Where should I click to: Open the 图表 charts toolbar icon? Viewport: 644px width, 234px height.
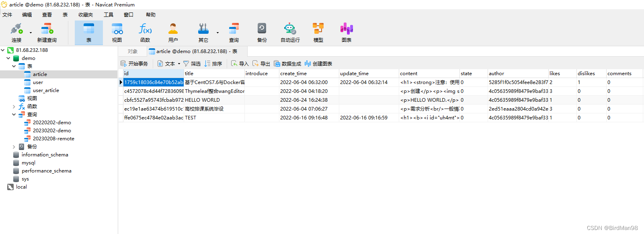point(347,33)
